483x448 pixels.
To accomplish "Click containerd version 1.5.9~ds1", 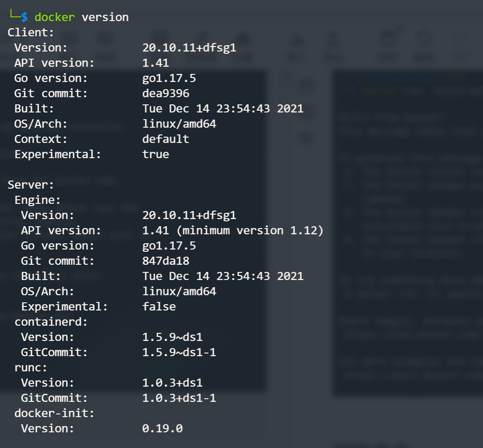I will point(172,337).
